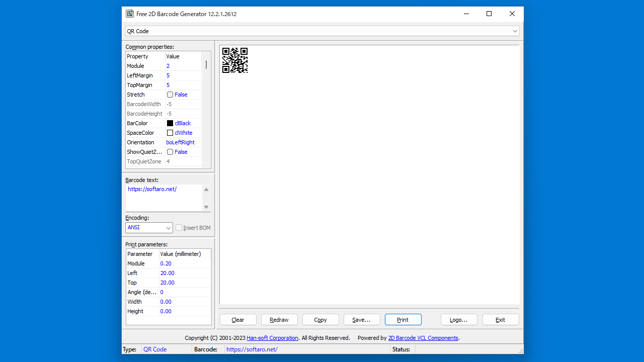
Task: Select the TopMargin value 5 cell
Action: 183,85
